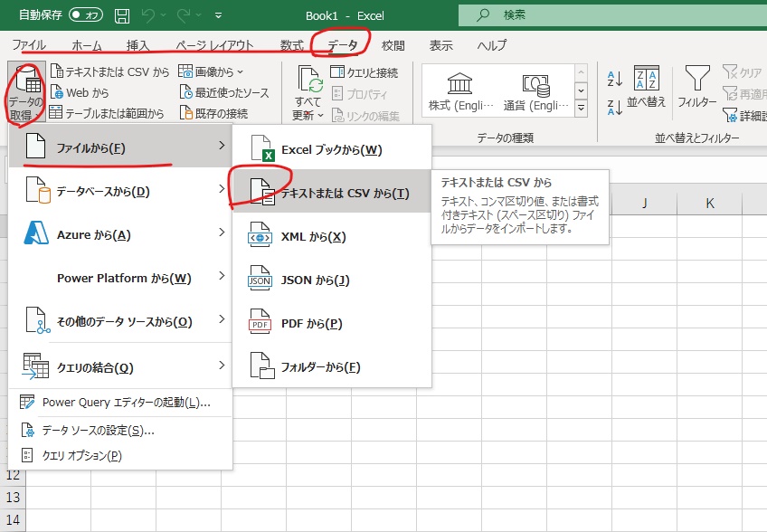
Task: Click 既存の接続 button
Action: [213, 113]
